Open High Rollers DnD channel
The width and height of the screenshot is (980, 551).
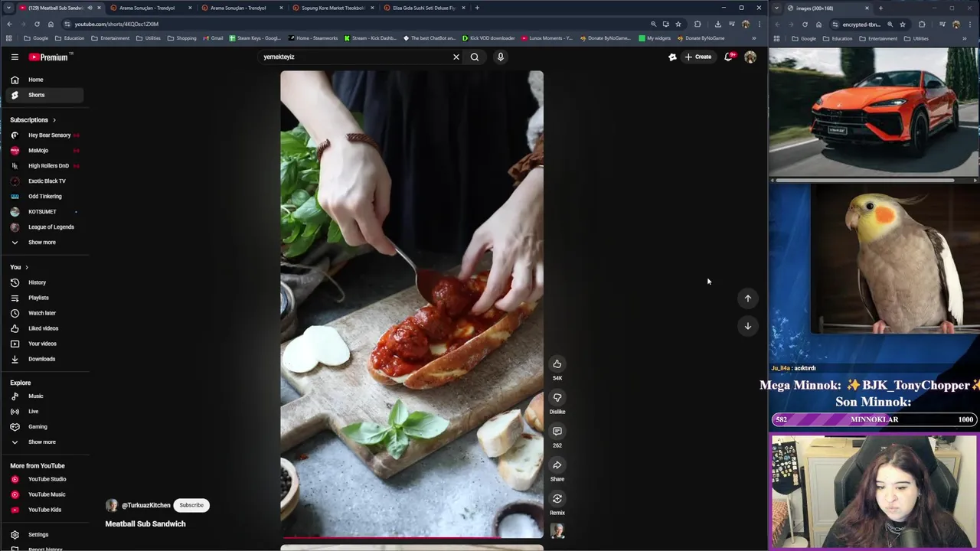click(x=45, y=166)
